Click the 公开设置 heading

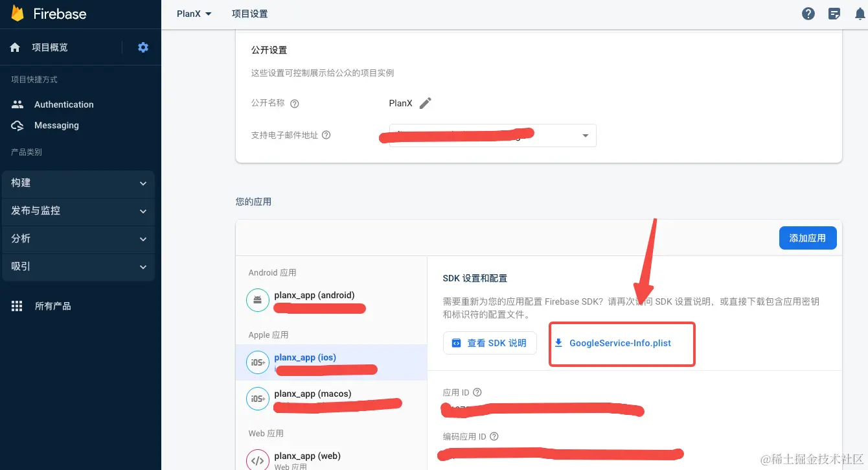click(269, 50)
